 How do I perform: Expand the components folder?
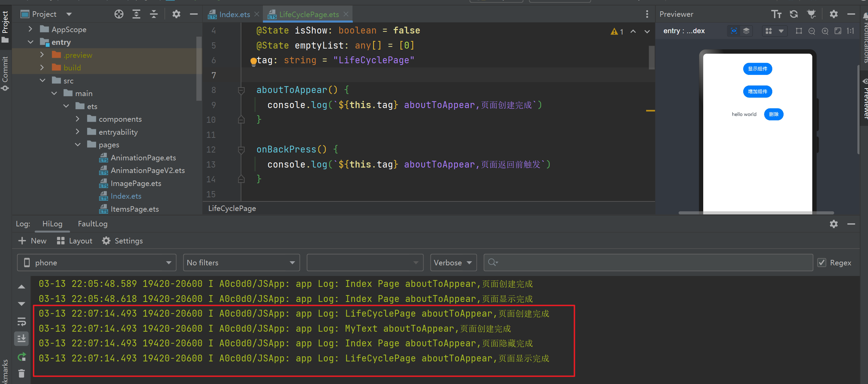tap(78, 119)
